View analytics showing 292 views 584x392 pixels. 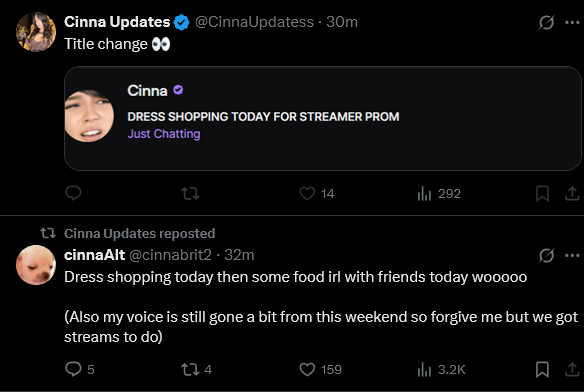click(x=439, y=193)
